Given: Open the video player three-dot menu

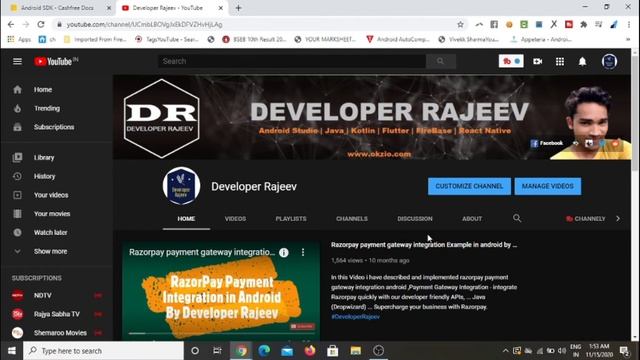Looking at the screenshot, I should tap(303, 253).
